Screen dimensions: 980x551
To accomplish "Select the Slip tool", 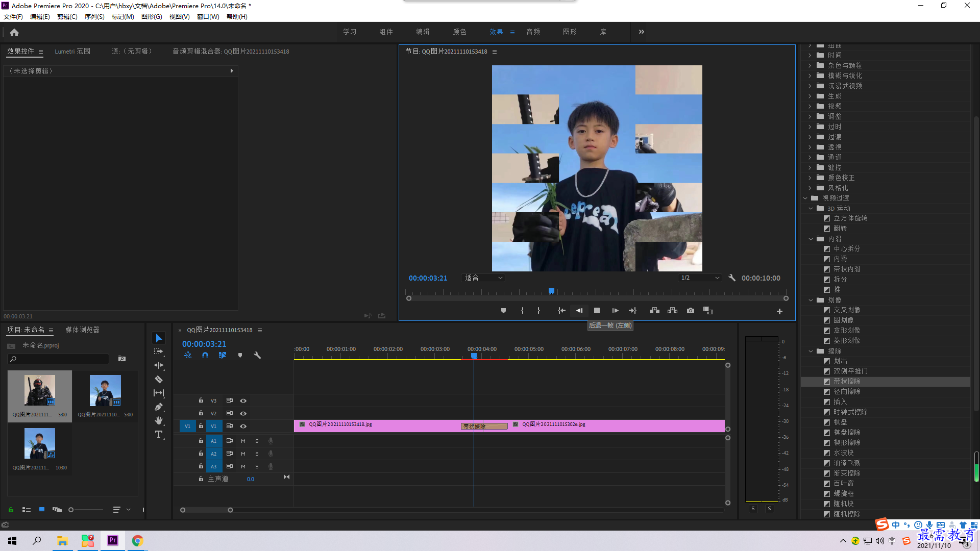I will pos(159,393).
